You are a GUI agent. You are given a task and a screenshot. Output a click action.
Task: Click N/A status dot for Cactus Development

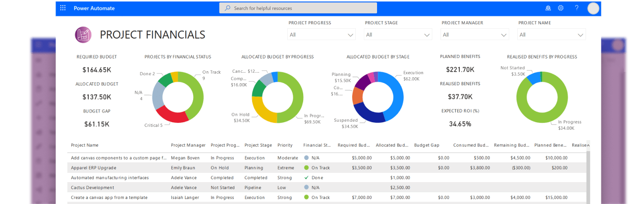tap(307, 188)
